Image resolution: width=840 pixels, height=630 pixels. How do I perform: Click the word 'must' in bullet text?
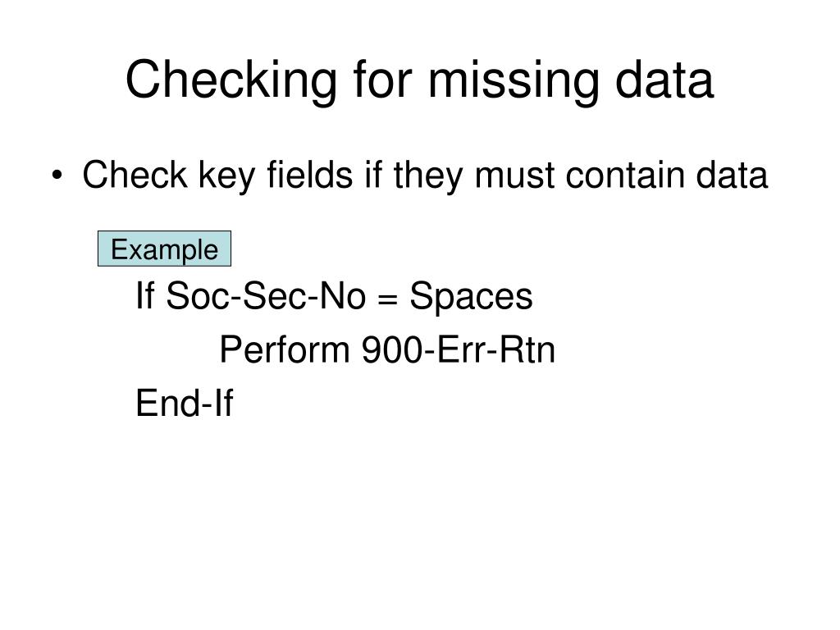click(514, 176)
